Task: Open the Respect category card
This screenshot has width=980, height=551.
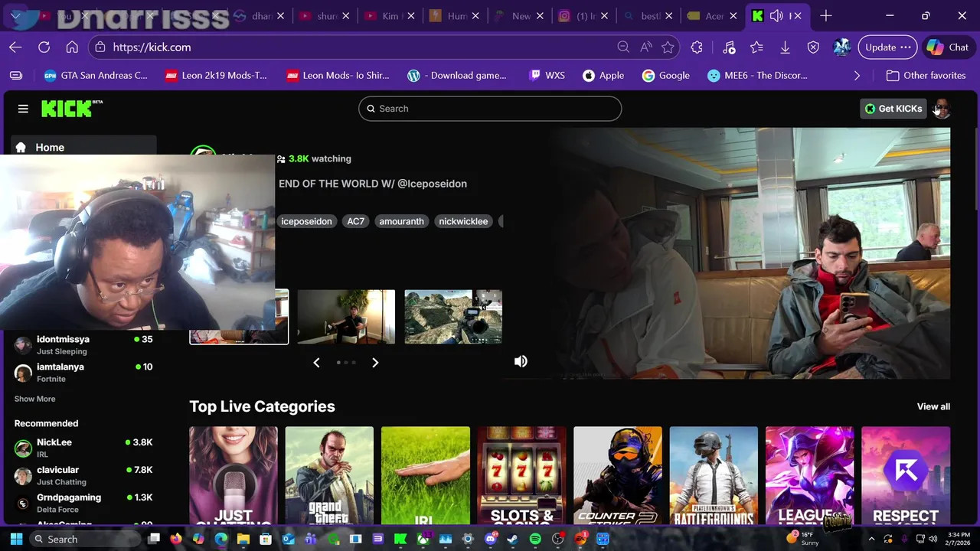Action: [x=906, y=475]
